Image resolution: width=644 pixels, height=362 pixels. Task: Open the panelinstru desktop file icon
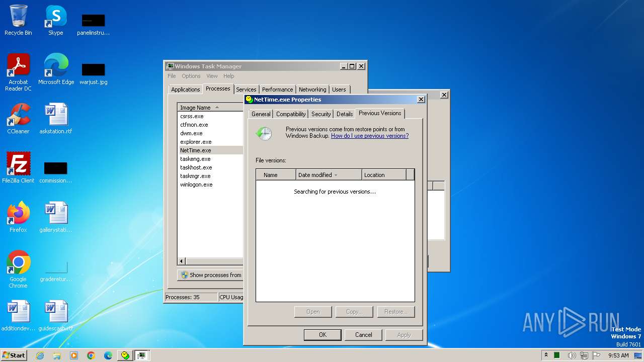coord(94,24)
